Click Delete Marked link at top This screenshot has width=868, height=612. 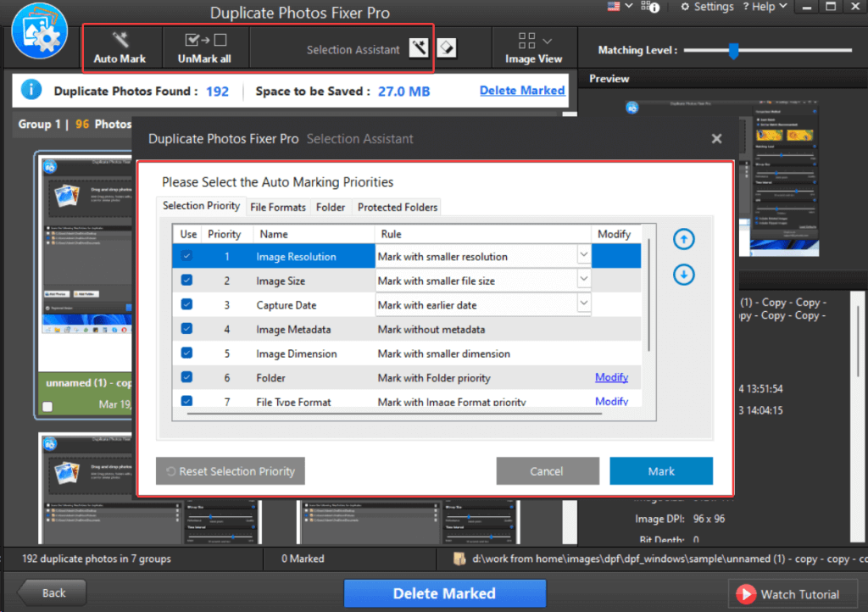pos(522,90)
